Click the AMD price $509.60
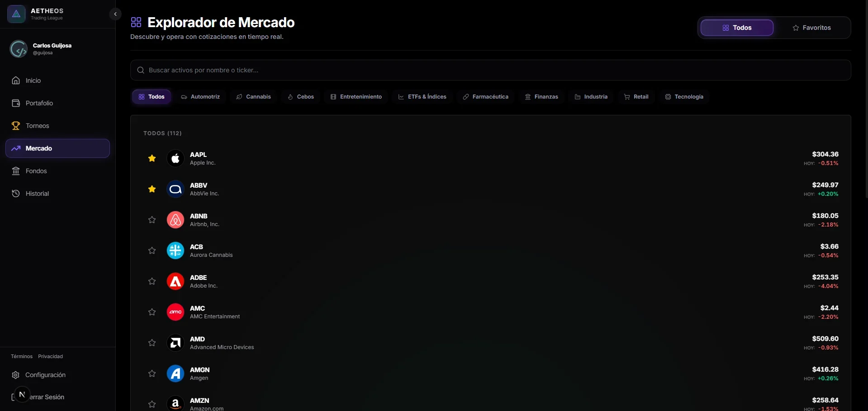Screen dimensions: 868x411 (x=825, y=339)
